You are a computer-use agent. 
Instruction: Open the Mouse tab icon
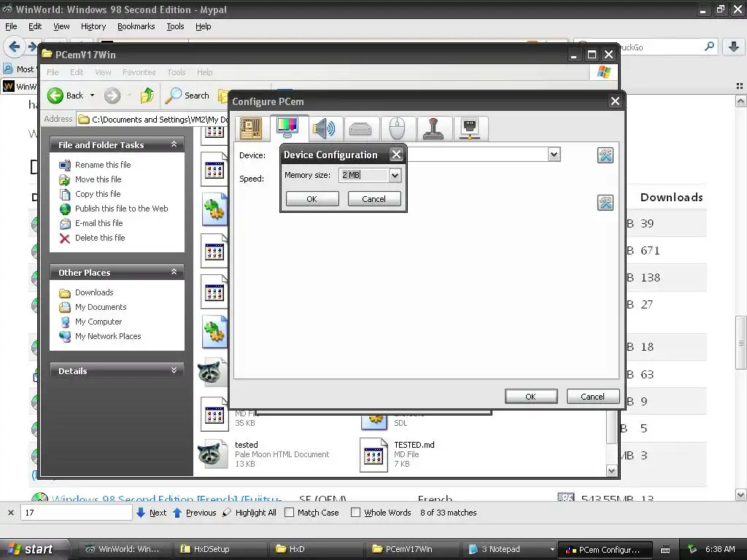[397, 128]
